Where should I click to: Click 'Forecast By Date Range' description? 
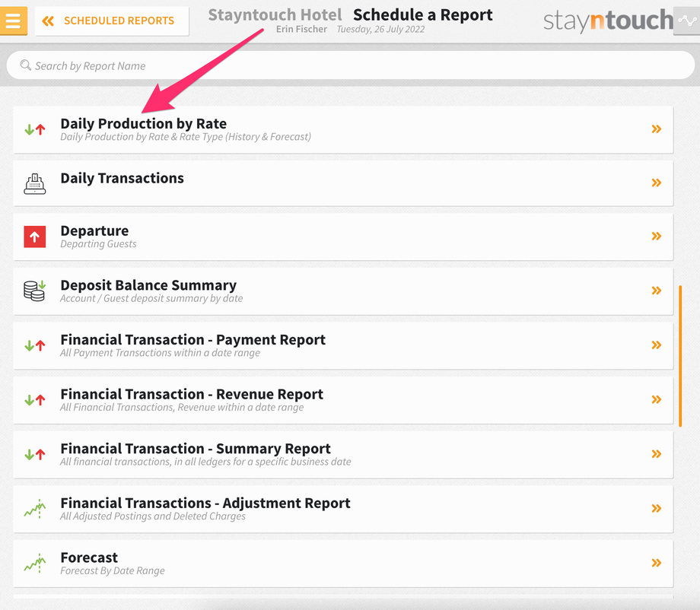[113, 570]
